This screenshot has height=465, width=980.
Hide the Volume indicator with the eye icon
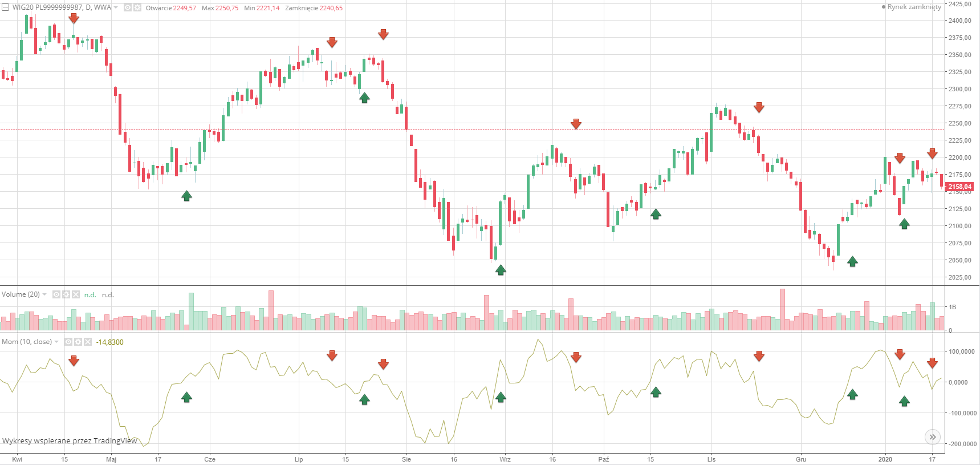[x=56, y=295]
